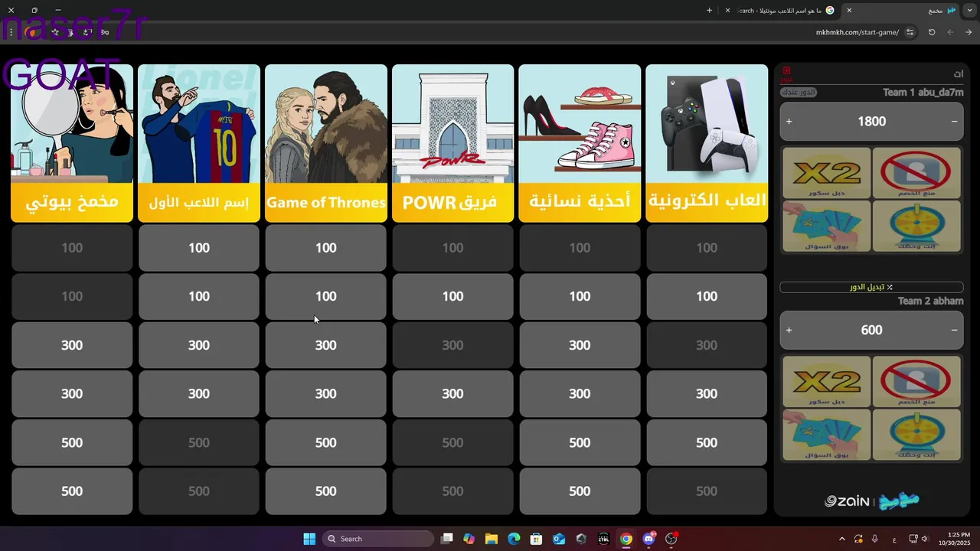
Task: Pick the active 500 under العاب الكترونية
Action: point(707,442)
